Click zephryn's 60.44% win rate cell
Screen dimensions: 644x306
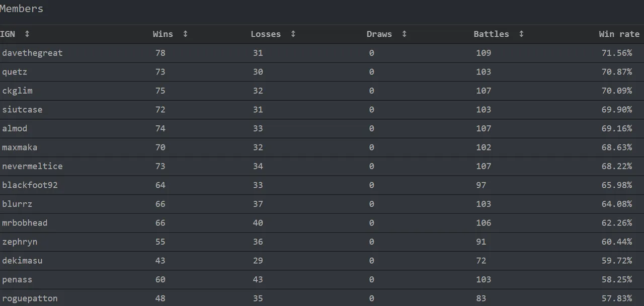617,242
